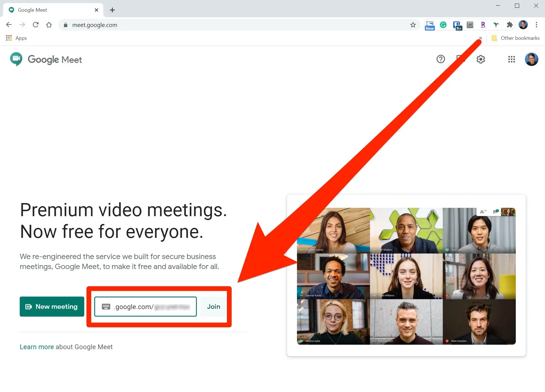Open Google Meet settings gear
The width and height of the screenshot is (545, 392).
tap(480, 59)
